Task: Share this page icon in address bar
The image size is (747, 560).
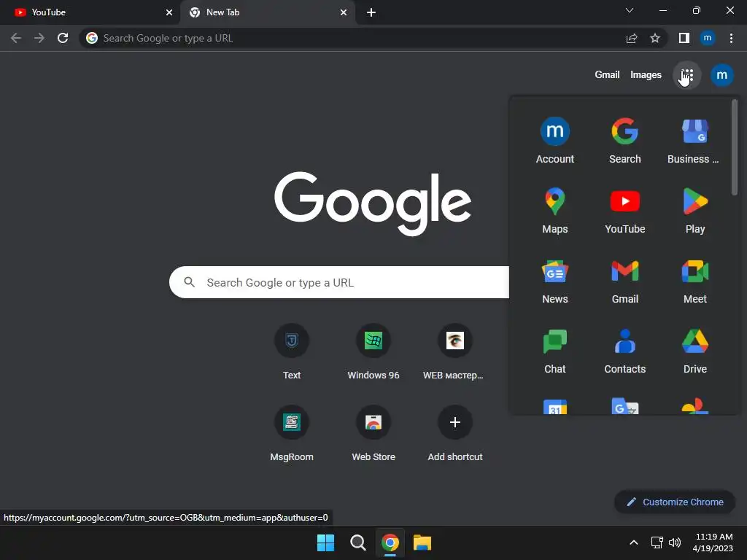Action: (632, 38)
